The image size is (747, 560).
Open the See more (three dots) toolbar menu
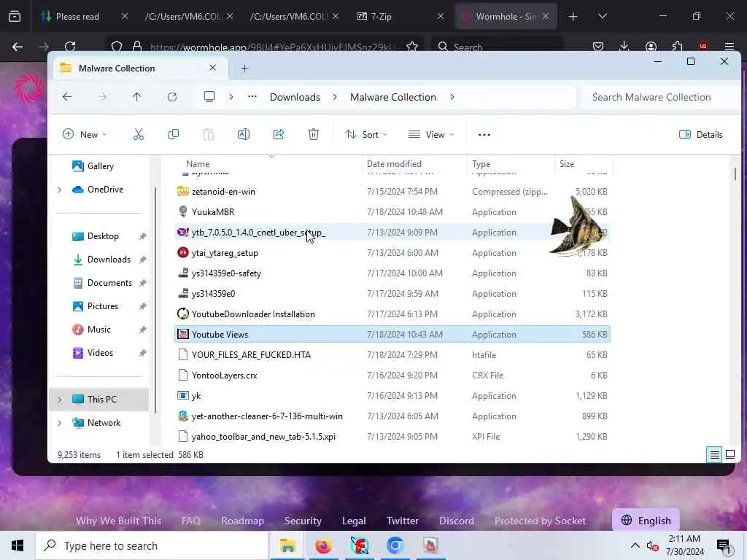(x=484, y=135)
